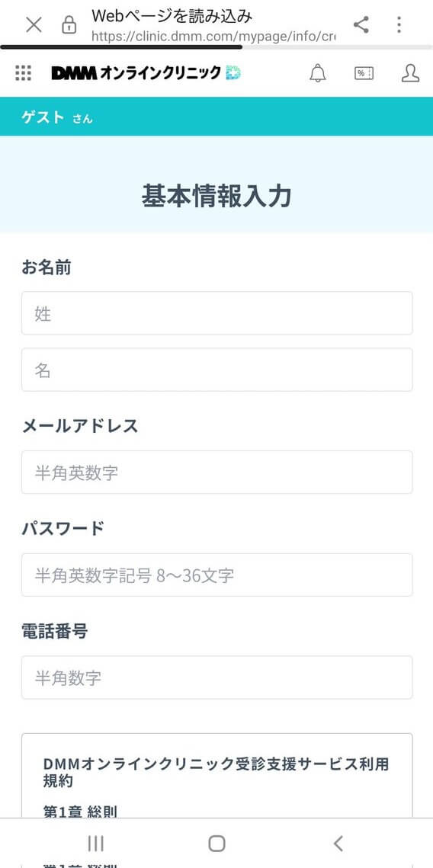Tap the page URL address text
The height and width of the screenshot is (868, 433).
point(213,37)
